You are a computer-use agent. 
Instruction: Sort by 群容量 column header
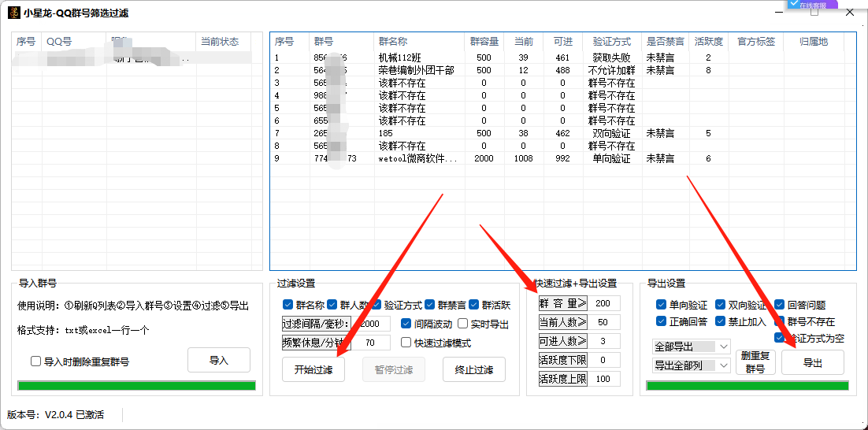(x=484, y=42)
